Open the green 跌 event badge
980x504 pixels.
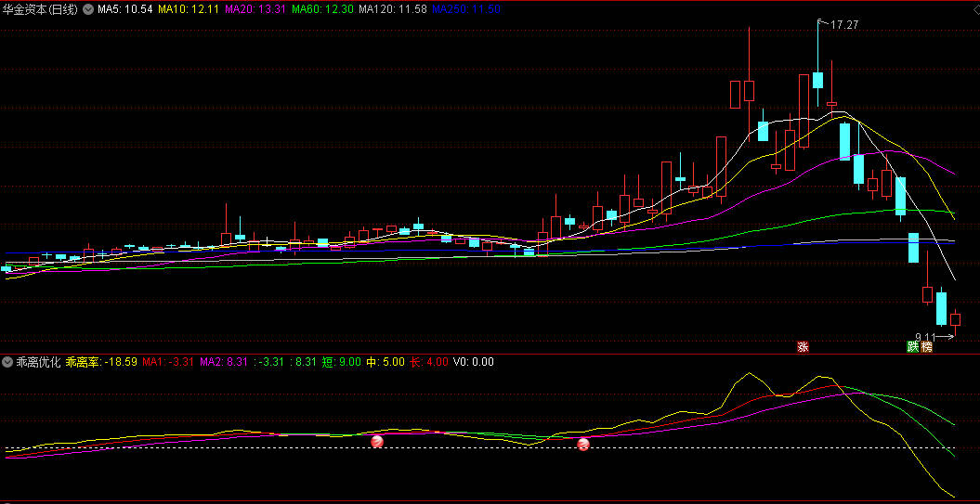click(x=913, y=346)
